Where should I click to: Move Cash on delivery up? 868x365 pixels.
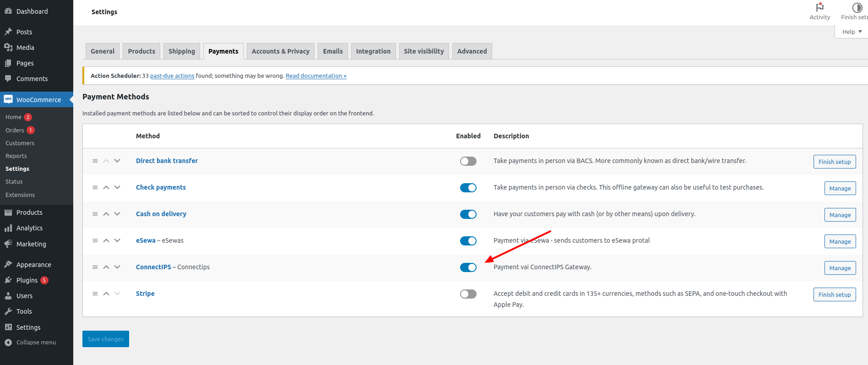click(106, 214)
